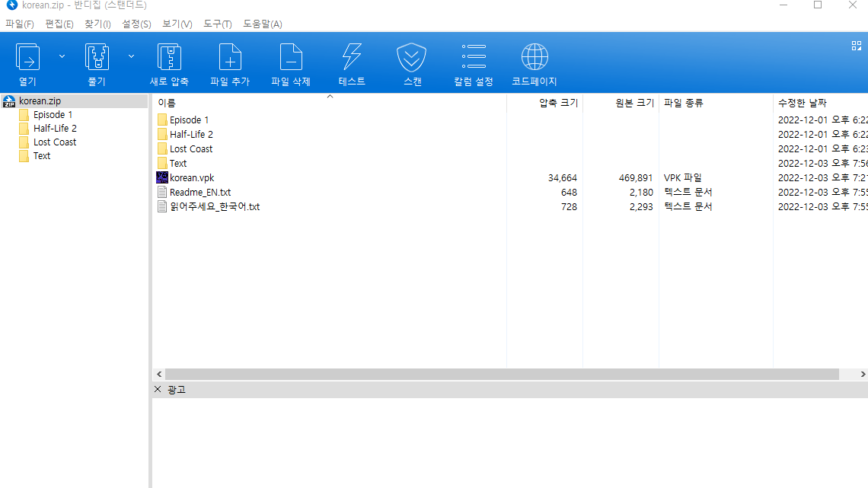Expand the dropdown arrow next to 열기
868x488 pixels.
62,56
